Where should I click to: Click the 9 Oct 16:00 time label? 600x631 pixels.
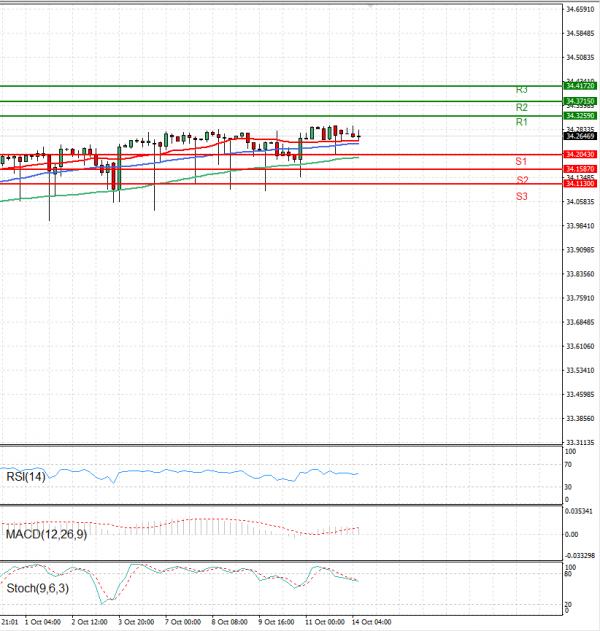click(276, 622)
